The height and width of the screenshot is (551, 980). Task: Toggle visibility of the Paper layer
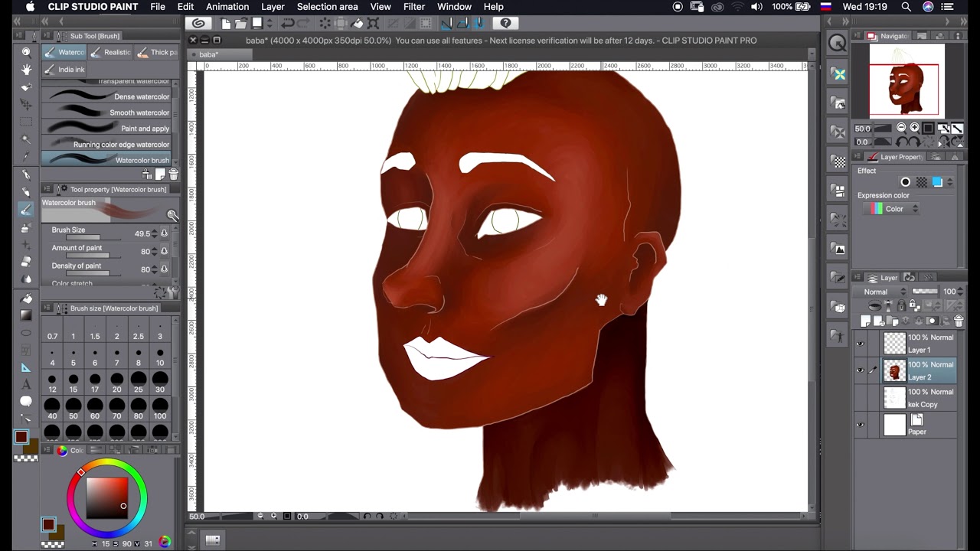pos(860,425)
